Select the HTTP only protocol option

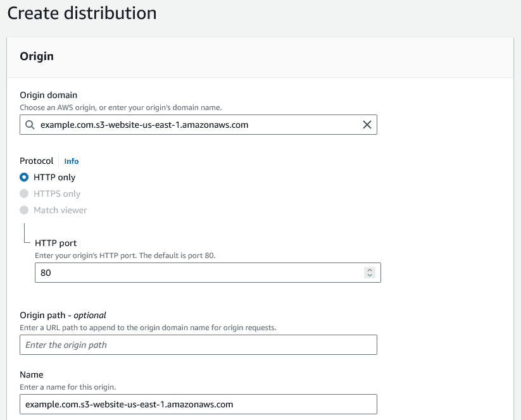click(23, 177)
